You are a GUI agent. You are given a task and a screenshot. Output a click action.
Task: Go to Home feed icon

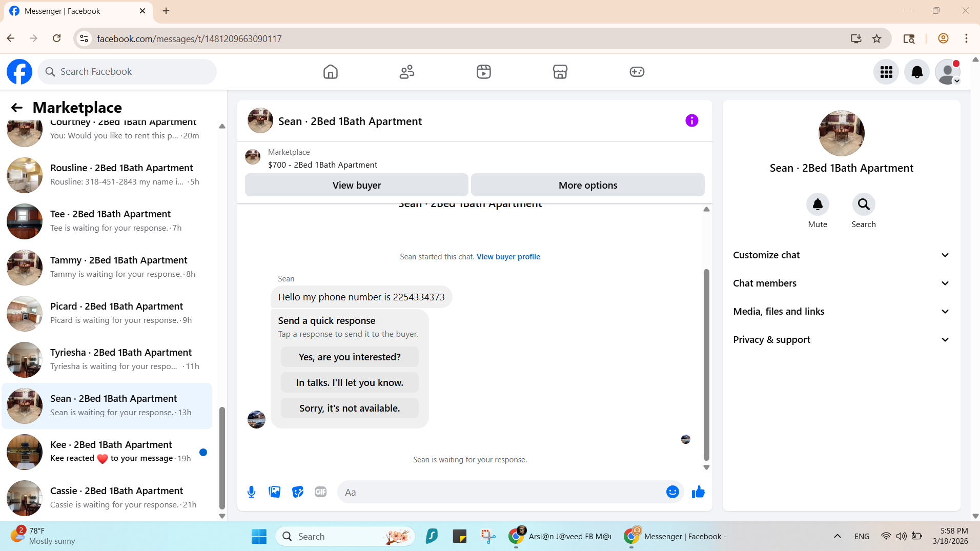click(331, 72)
